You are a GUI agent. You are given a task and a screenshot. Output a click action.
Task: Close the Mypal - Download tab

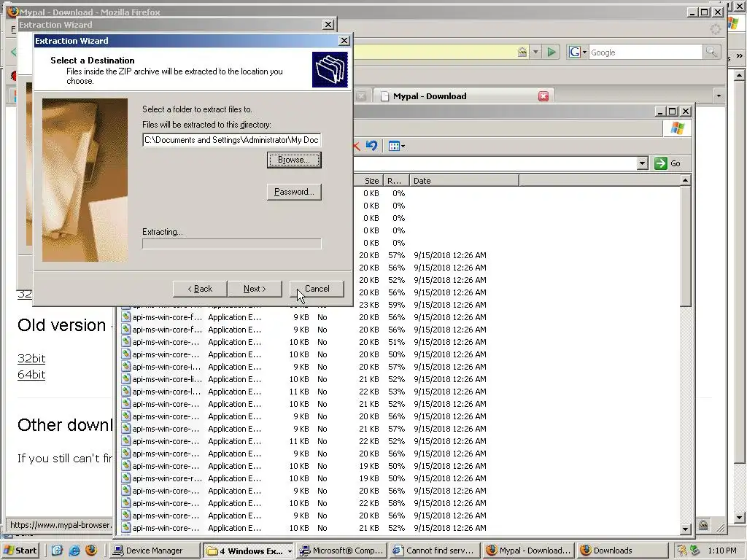click(x=543, y=96)
